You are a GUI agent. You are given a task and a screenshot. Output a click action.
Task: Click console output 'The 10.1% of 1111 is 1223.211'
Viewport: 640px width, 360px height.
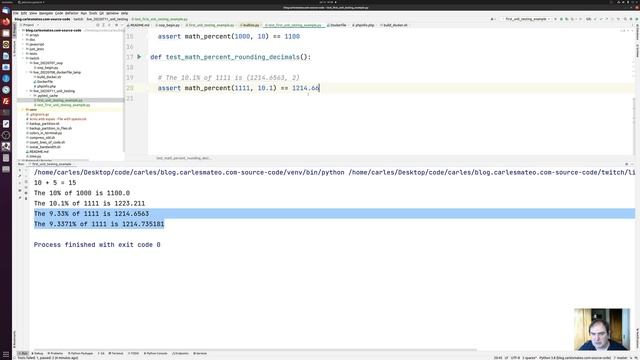tap(89, 203)
